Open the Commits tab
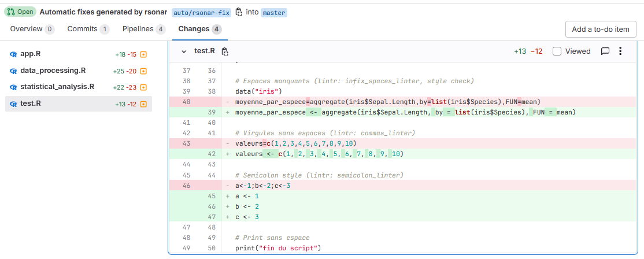The width and height of the screenshot is (644, 259). 88,29
